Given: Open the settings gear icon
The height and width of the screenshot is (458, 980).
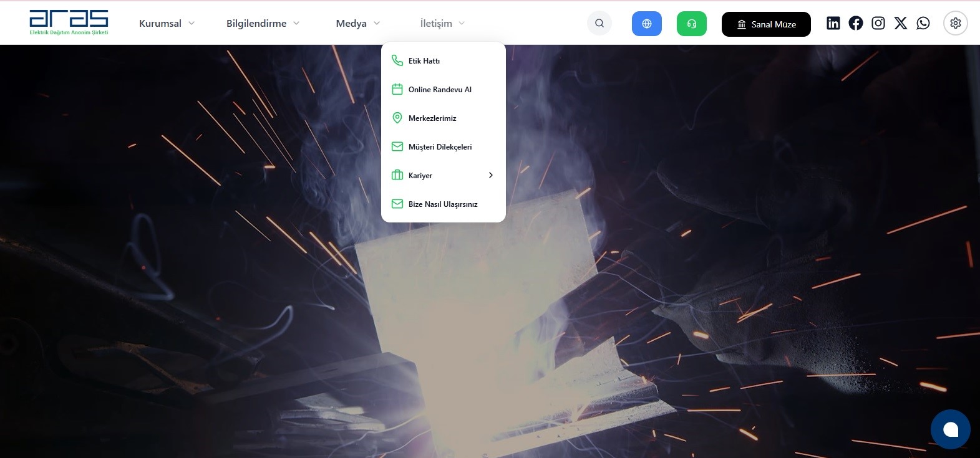Looking at the screenshot, I should click(x=955, y=23).
